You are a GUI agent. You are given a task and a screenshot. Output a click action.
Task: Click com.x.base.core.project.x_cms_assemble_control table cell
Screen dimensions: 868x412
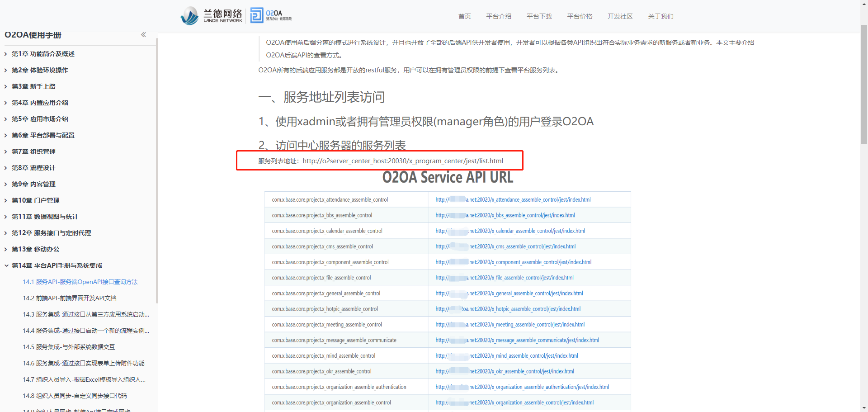click(346, 246)
